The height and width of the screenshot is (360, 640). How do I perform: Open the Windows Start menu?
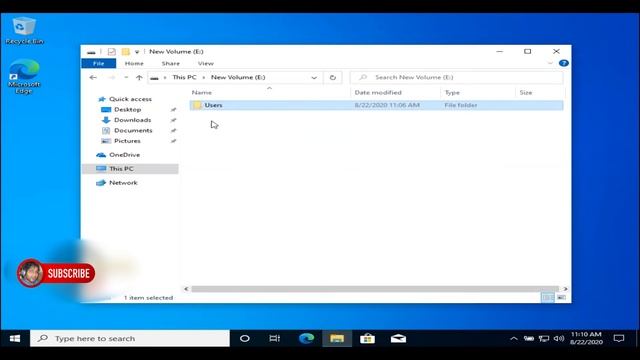15,339
